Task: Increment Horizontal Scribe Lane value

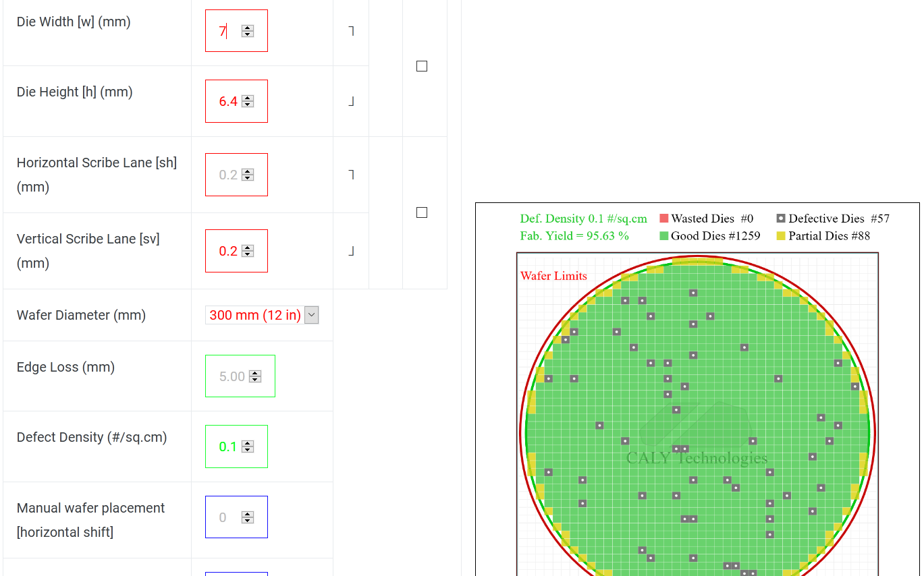Action: coord(248,172)
